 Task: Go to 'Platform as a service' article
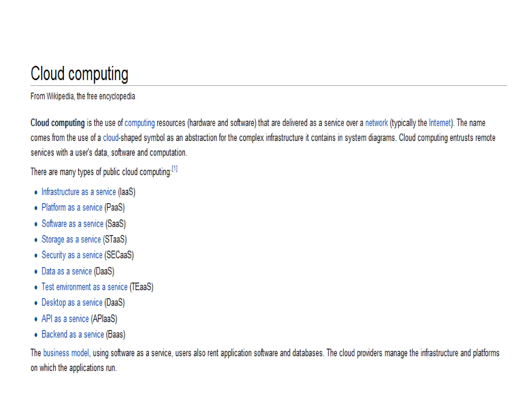pyautogui.click(x=72, y=208)
